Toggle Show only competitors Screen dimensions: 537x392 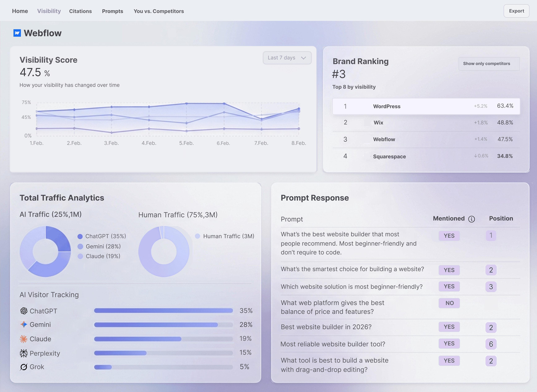point(489,64)
